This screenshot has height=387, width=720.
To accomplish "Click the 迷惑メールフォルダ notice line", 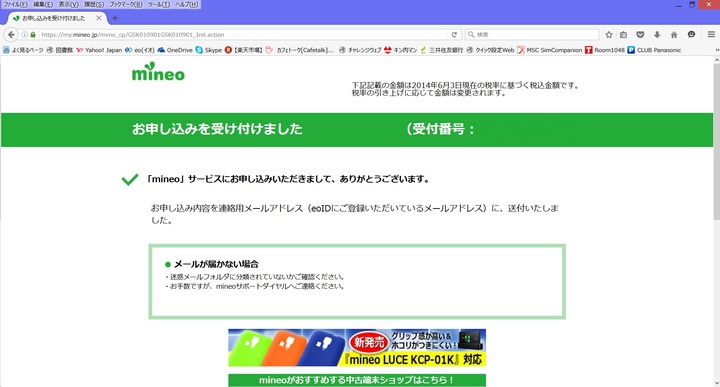I will (x=255, y=277).
